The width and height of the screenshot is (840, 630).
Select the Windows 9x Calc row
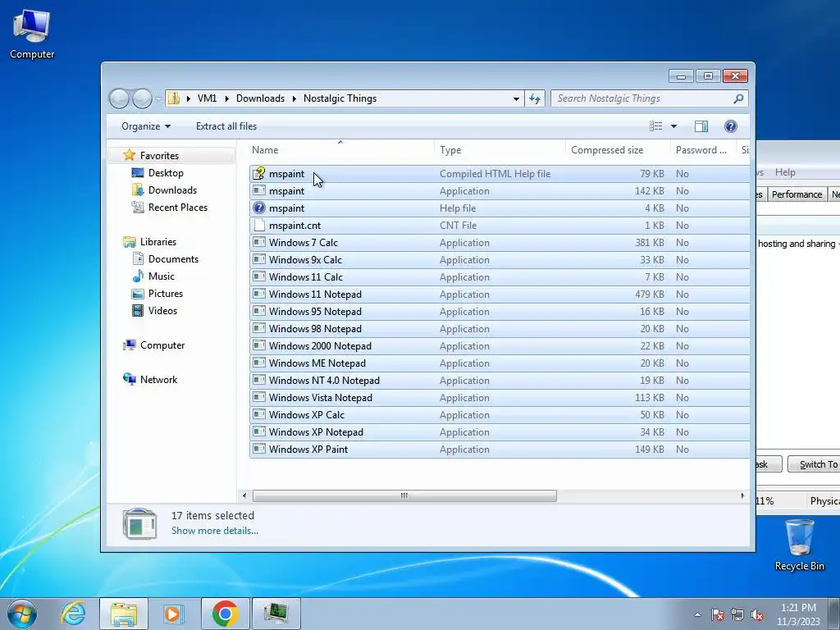coord(500,260)
